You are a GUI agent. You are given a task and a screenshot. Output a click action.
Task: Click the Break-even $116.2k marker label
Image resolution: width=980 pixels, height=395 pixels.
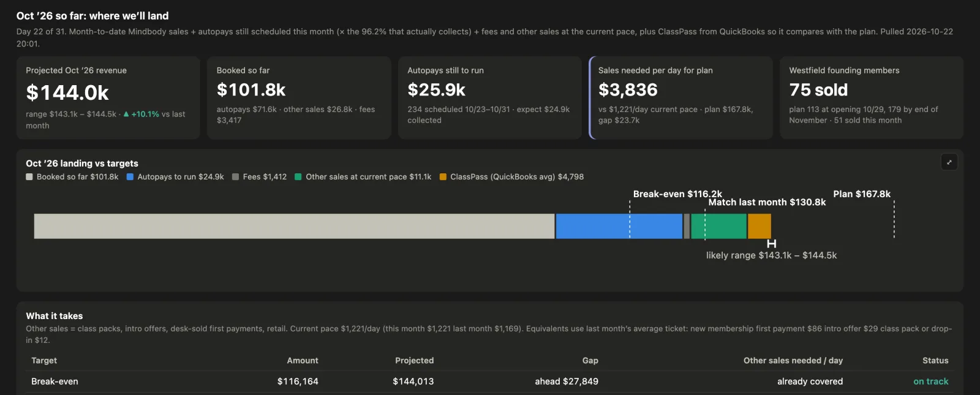[x=677, y=194]
